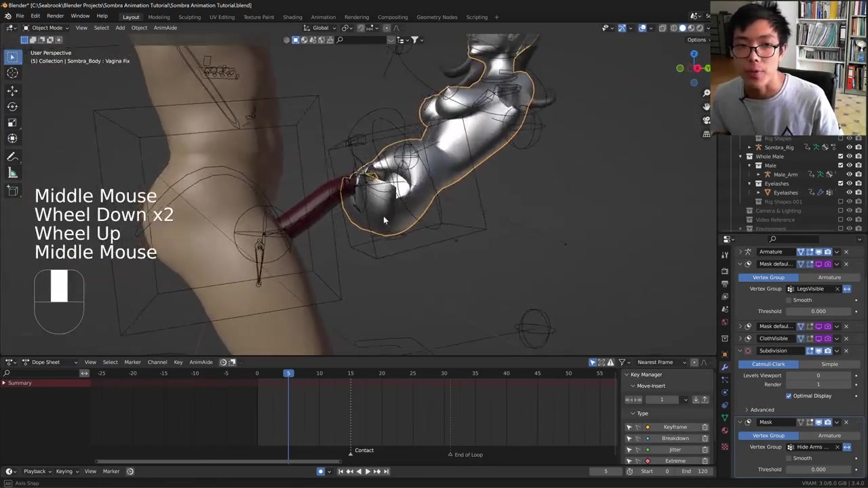Click the Armature mode button in Mask modifier
Image resolution: width=868 pixels, height=488 pixels.
(829, 436)
